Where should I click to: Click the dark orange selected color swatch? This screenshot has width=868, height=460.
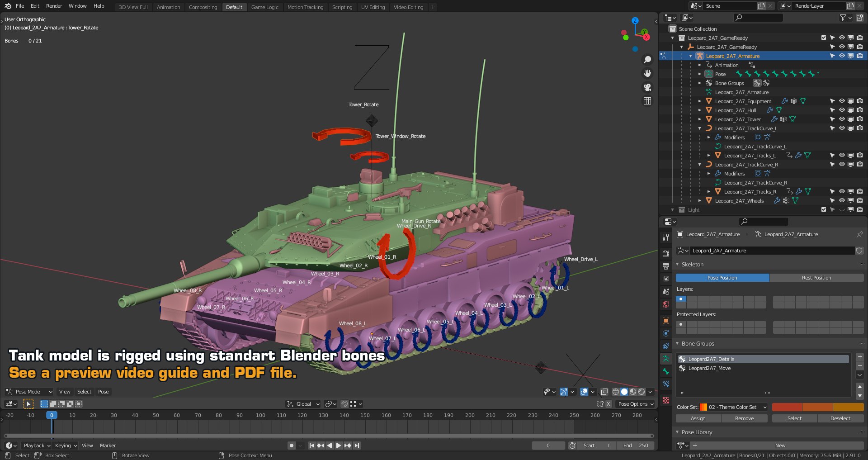[x=817, y=407]
